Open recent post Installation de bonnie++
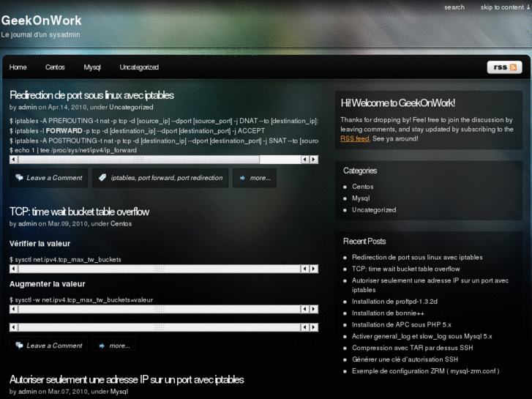This screenshot has height=399, width=532. 388,313
